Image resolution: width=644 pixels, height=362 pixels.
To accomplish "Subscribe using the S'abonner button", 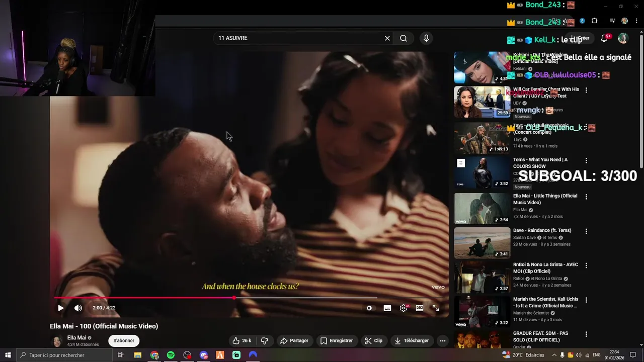I will click(x=124, y=341).
